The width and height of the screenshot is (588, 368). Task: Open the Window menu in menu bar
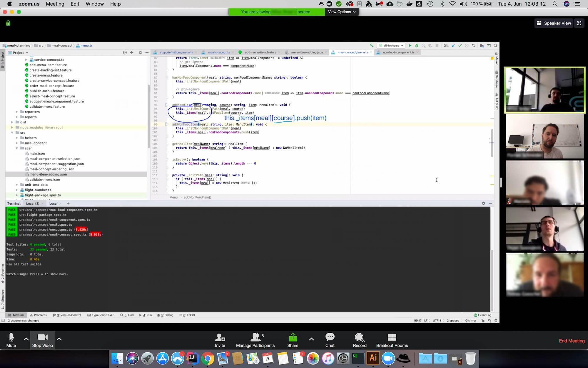coord(94,4)
